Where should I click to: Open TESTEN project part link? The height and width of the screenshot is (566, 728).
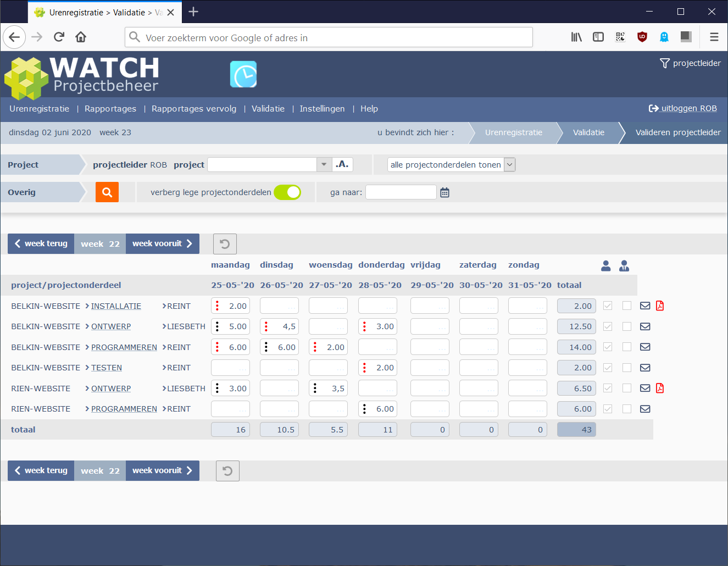(x=107, y=368)
